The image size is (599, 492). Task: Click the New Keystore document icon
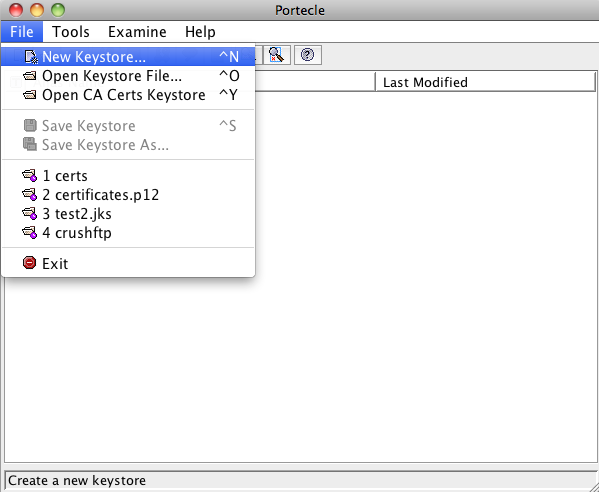[x=31, y=57]
